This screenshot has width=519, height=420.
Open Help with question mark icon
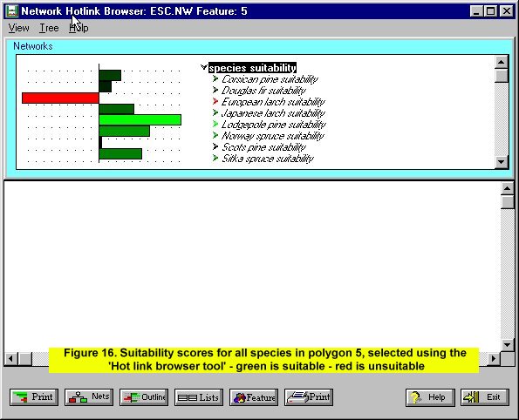click(430, 397)
